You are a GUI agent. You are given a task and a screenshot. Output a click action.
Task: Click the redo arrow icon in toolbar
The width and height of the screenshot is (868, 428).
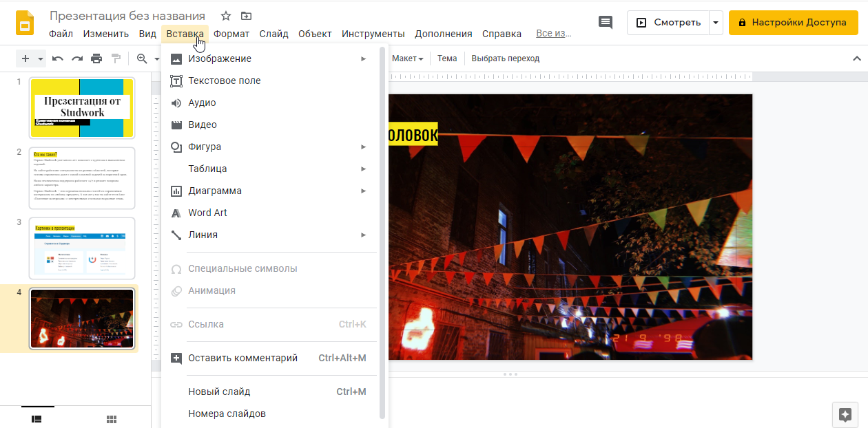(x=77, y=58)
